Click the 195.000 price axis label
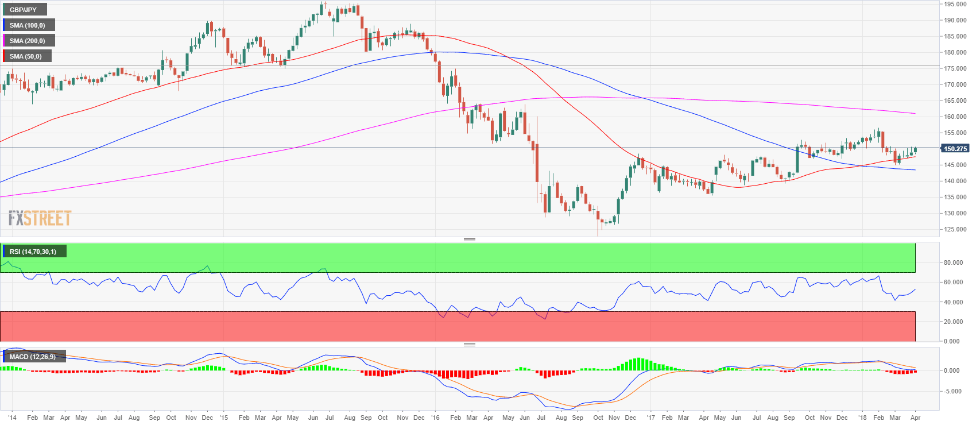980x425 pixels. [x=955, y=4]
